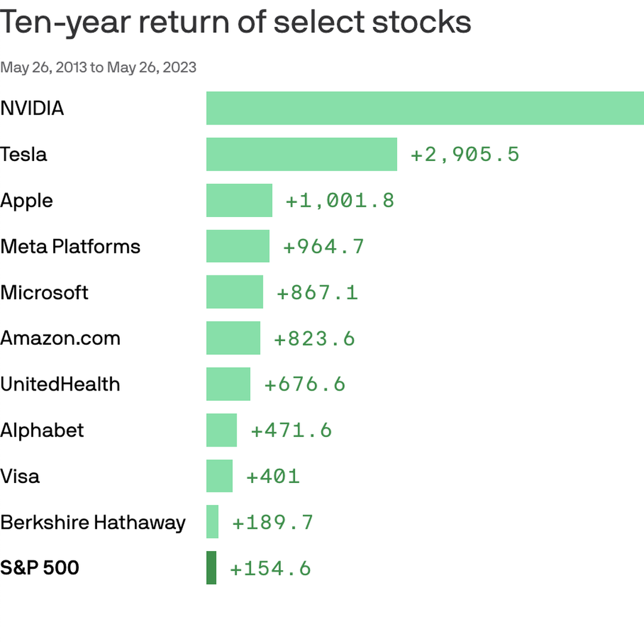Click the bold S&P 500 label
The width and height of the screenshot is (644, 644).
tap(40, 568)
